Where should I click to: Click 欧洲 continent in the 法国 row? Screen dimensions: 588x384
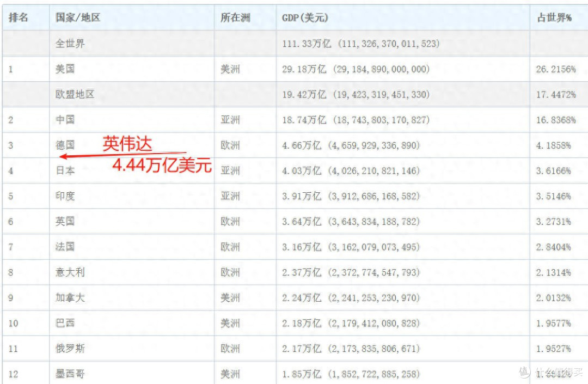click(x=230, y=247)
